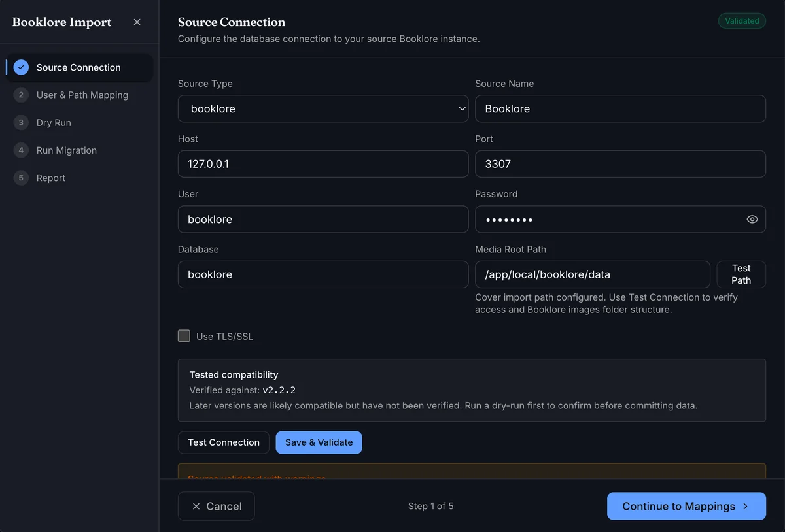Click the arrow in Continue to Mappings

click(x=745, y=507)
